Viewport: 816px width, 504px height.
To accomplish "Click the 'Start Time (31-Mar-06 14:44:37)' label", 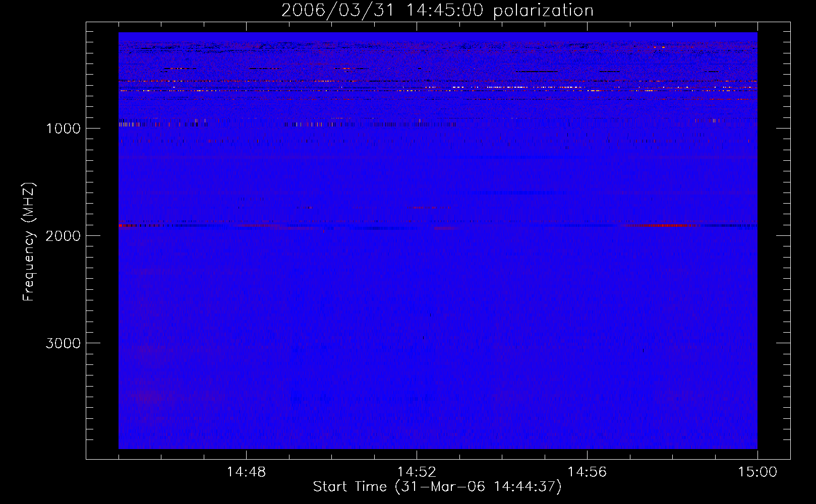I will click(437, 487).
